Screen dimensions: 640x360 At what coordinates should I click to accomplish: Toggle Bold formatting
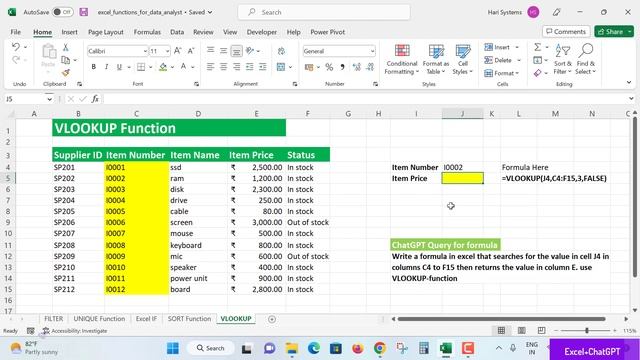tap(93, 67)
